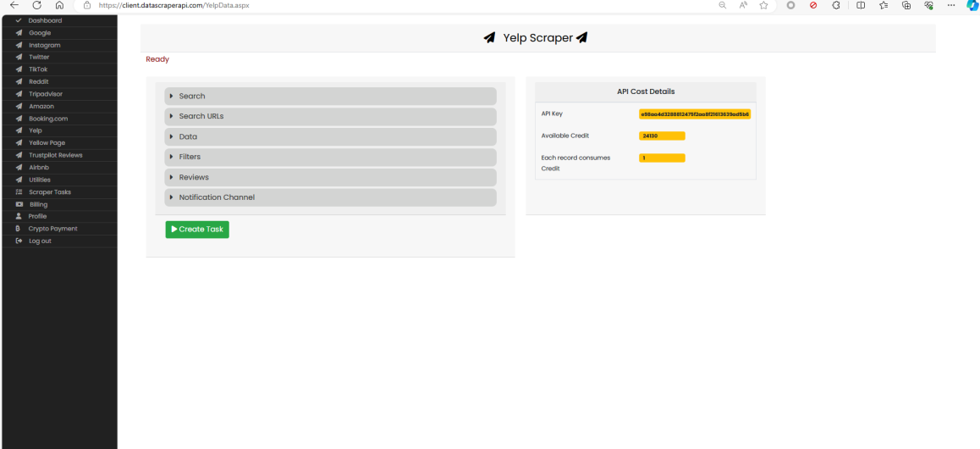Click the Twitter paper-plane icon in sidebar
Viewport: 980px width, 449px height.
19,58
